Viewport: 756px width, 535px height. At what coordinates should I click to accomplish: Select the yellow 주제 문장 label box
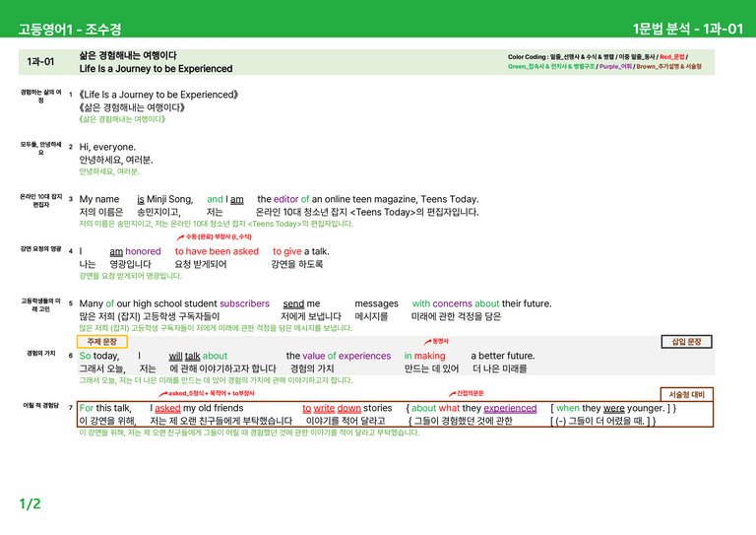coord(102,342)
